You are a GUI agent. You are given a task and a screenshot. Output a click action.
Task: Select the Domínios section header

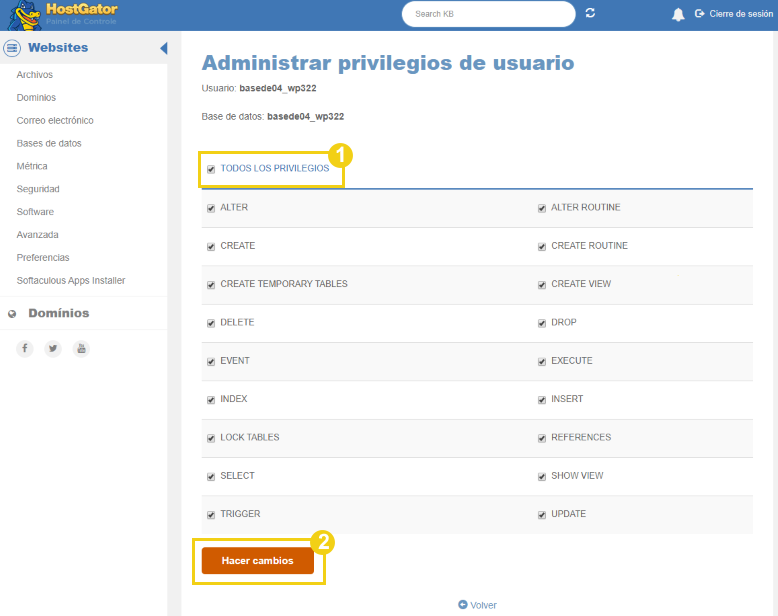(x=59, y=313)
